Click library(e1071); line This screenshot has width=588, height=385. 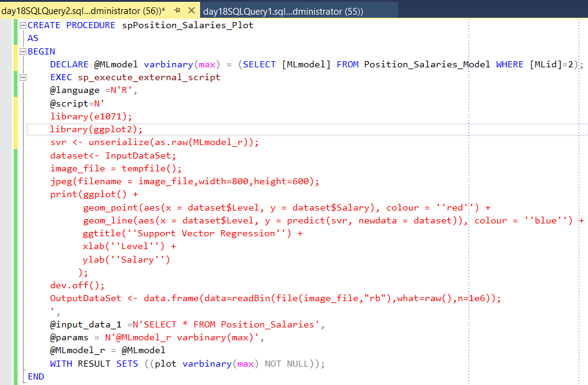(x=91, y=117)
